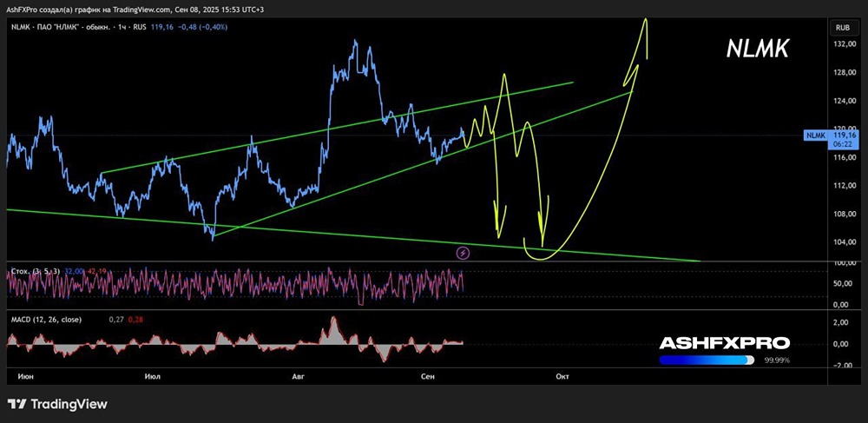
Task: Click the MACD signal value 0,28
Action: (x=135, y=320)
